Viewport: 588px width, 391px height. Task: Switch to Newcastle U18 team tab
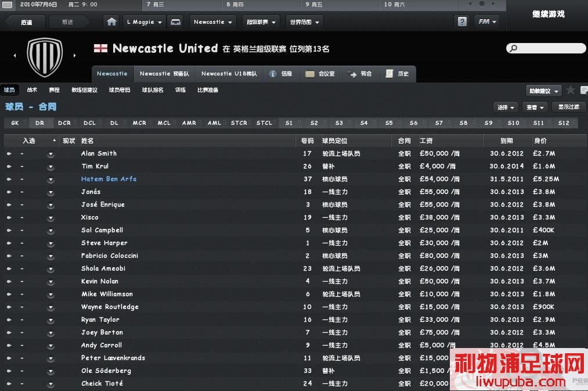coord(229,74)
